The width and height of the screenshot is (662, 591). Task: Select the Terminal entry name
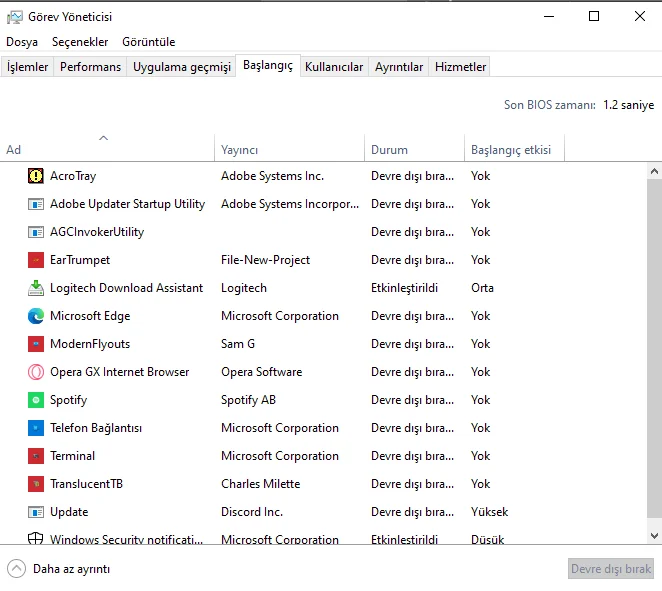coord(72,456)
